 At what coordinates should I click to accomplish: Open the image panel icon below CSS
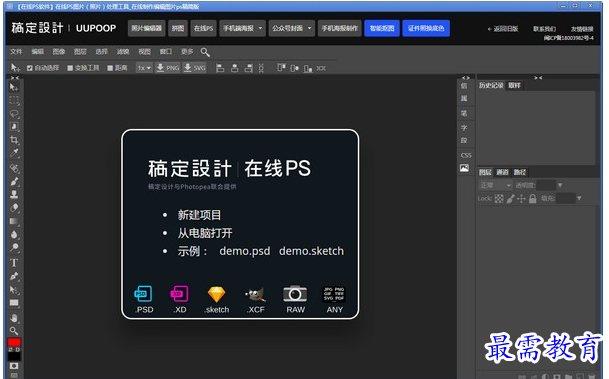[464, 168]
